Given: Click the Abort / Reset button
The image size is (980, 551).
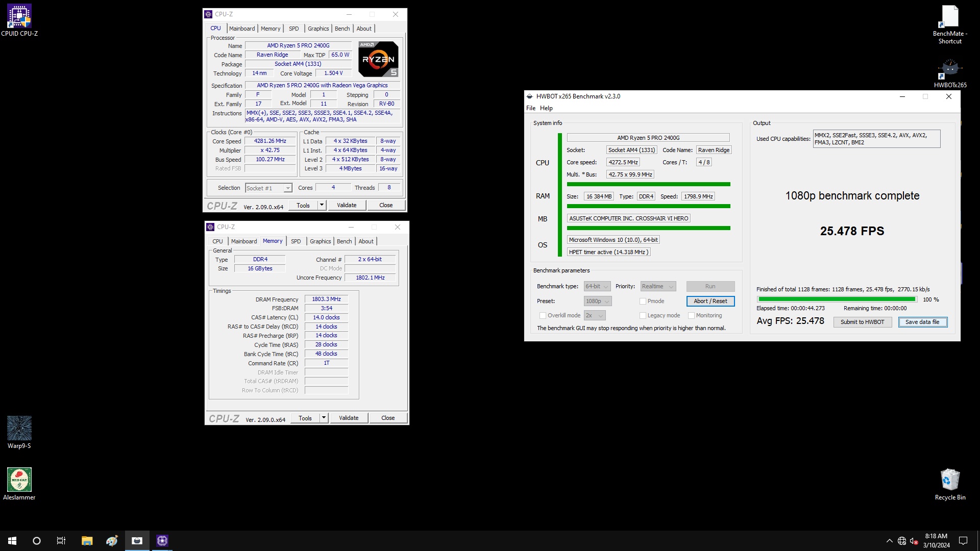Looking at the screenshot, I should [x=710, y=301].
